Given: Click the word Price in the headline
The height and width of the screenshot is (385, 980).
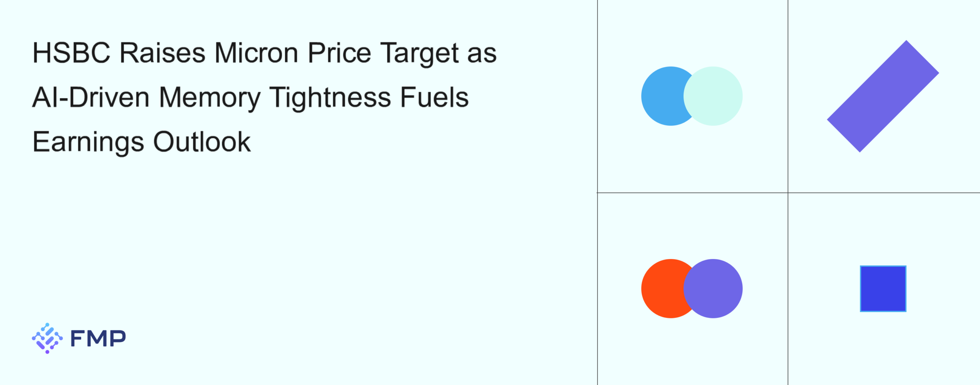Looking at the screenshot, I should pos(339,53).
